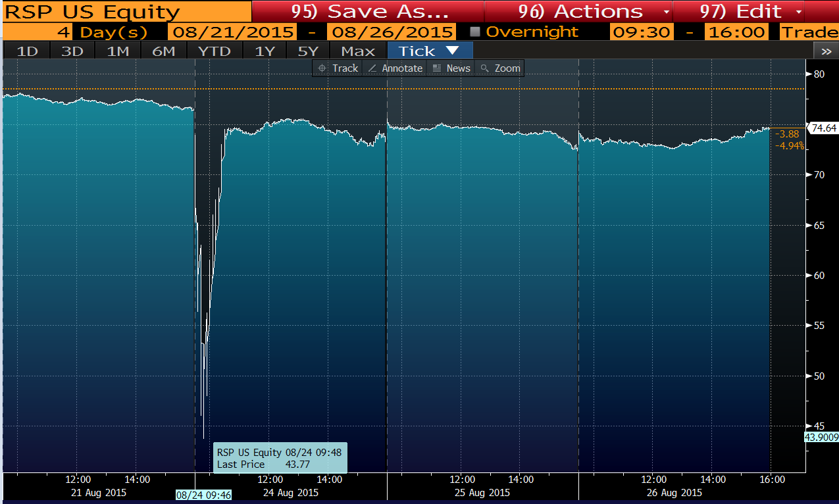
Task: Click the RSP US Equity ticker field
Action: coord(92,11)
